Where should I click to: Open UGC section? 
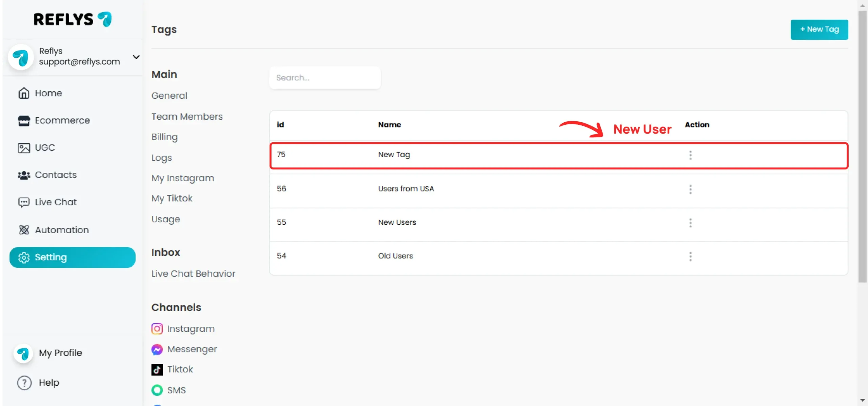[x=45, y=148]
